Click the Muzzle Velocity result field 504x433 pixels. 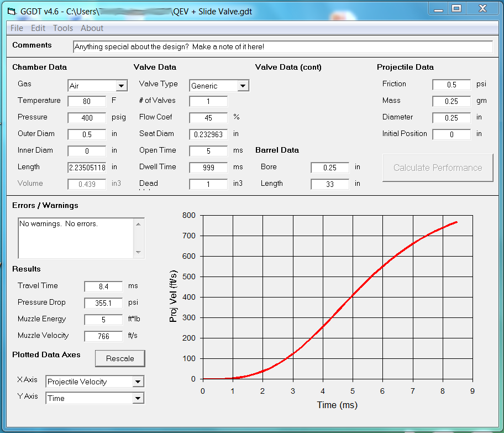(103, 336)
